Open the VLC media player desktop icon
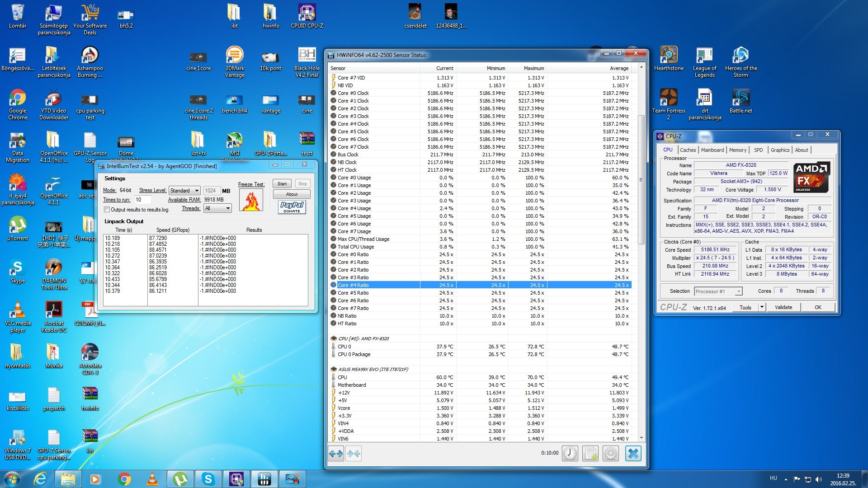The height and width of the screenshot is (488, 868). click(18, 317)
